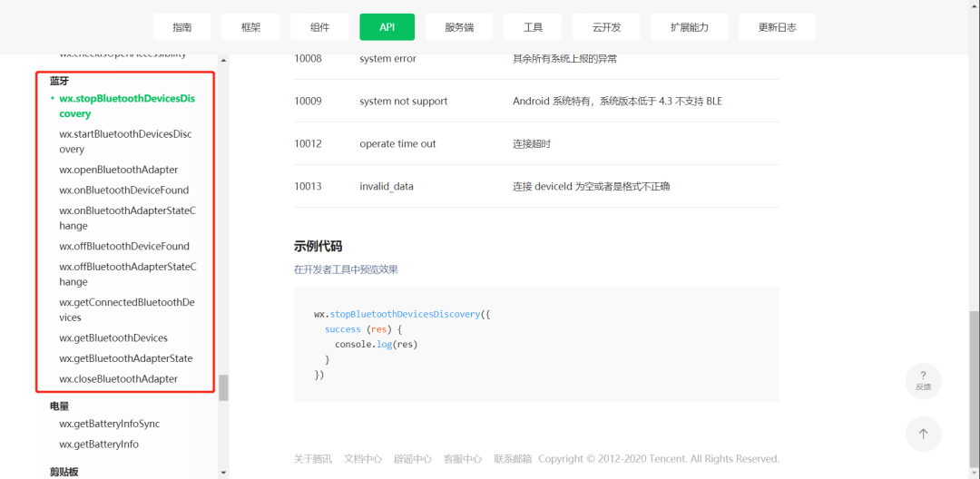Switch to the 扩展能力 tab
Viewport: 980px width, 479px height.
click(690, 27)
